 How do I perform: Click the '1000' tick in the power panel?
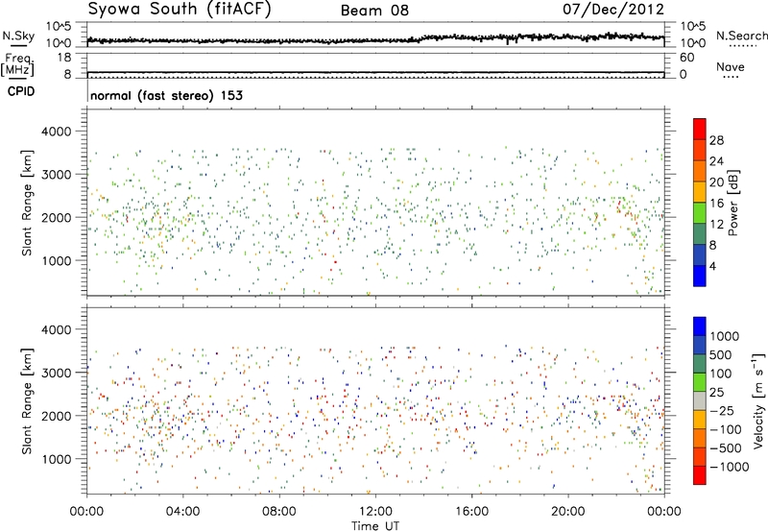tap(57, 260)
